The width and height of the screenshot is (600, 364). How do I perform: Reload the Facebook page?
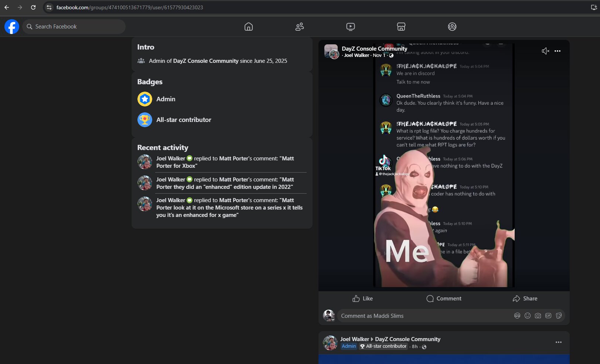pyautogui.click(x=33, y=7)
